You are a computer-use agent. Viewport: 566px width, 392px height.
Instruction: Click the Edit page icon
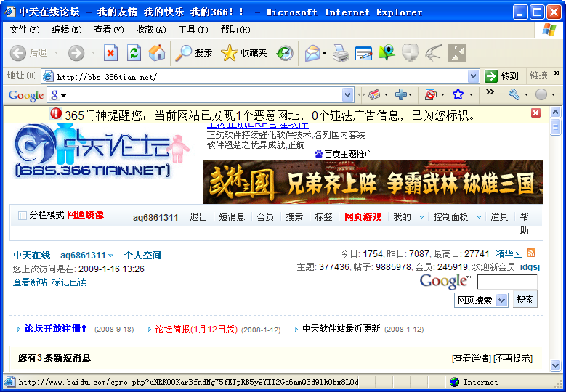[363, 54]
